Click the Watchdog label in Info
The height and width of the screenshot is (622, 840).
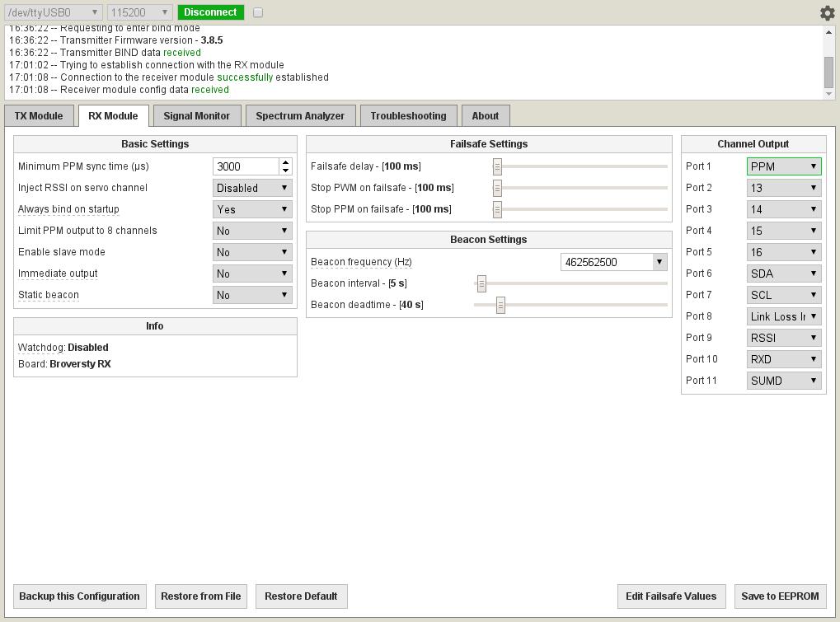[41, 348]
